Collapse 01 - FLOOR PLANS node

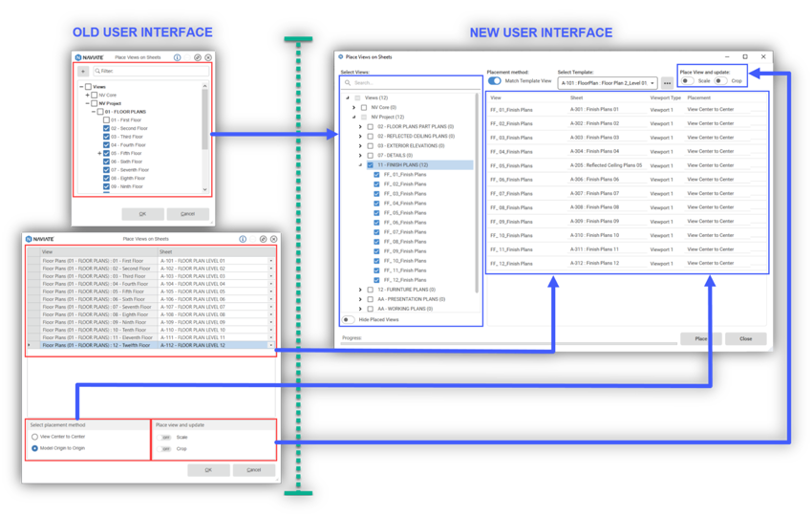pyautogui.click(x=94, y=112)
